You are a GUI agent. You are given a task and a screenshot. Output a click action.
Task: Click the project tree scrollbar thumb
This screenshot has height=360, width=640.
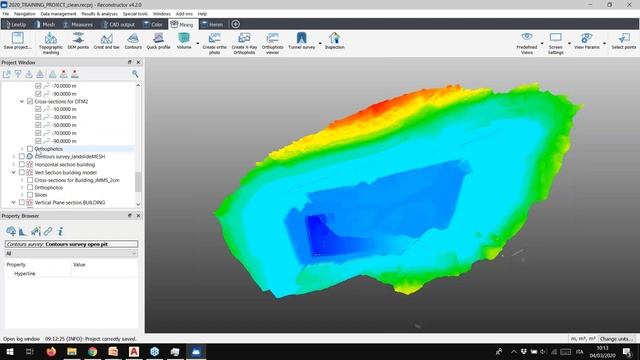138,182
